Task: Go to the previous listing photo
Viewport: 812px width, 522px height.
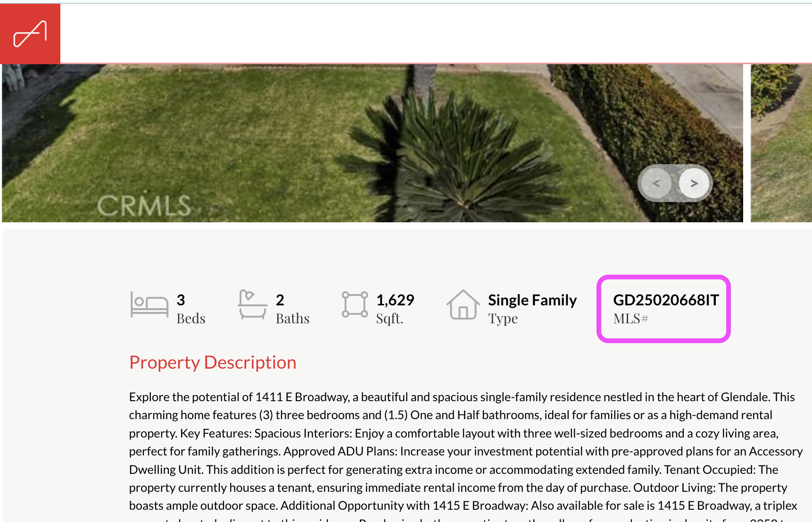Action: pos(656,183)
